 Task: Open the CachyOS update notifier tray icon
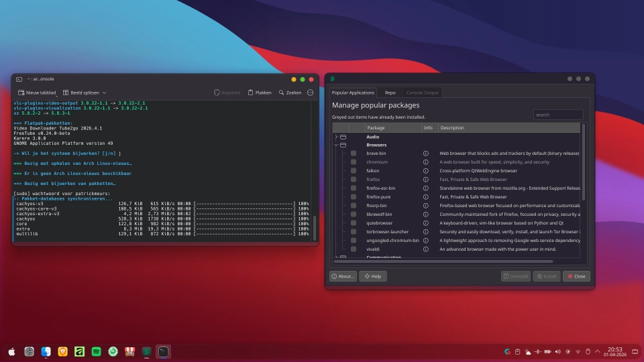(x=508, y=352)
